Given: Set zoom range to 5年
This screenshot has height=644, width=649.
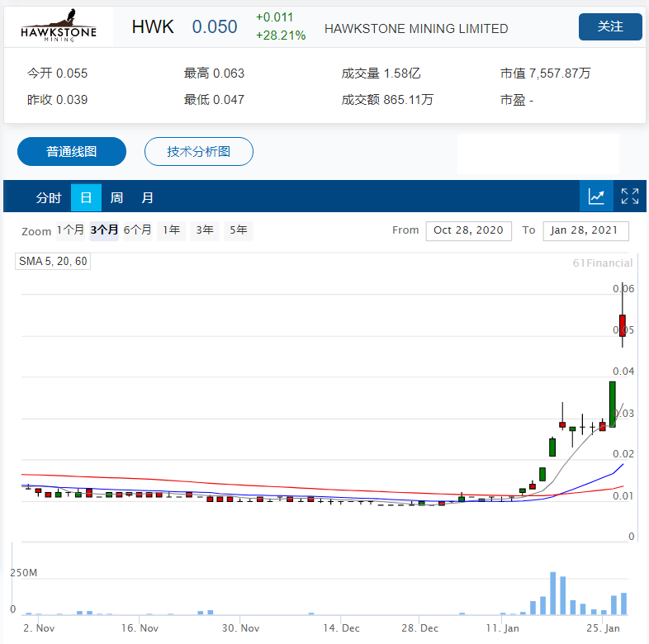Looking at the screenshot, I should (239, 230).
